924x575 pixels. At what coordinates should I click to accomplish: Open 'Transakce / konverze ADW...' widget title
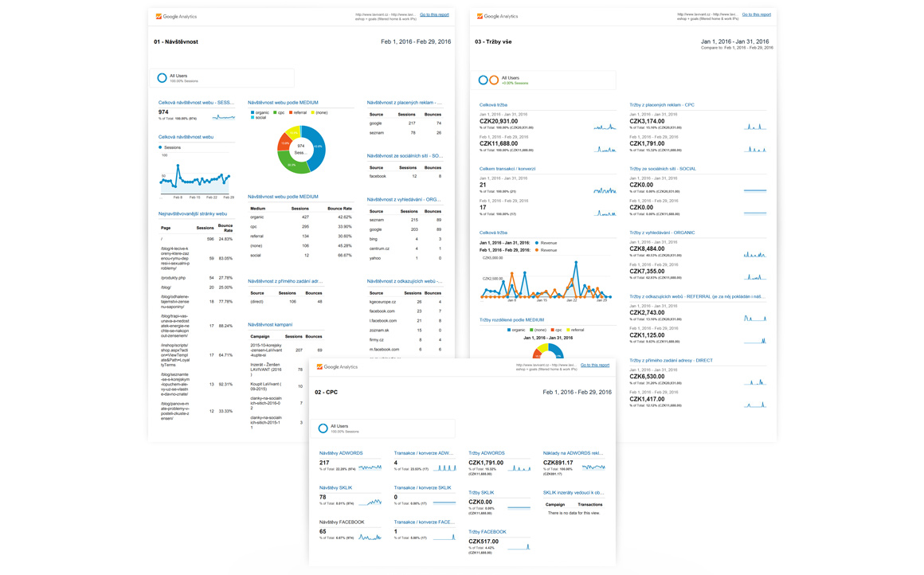[x=423, y=454]
